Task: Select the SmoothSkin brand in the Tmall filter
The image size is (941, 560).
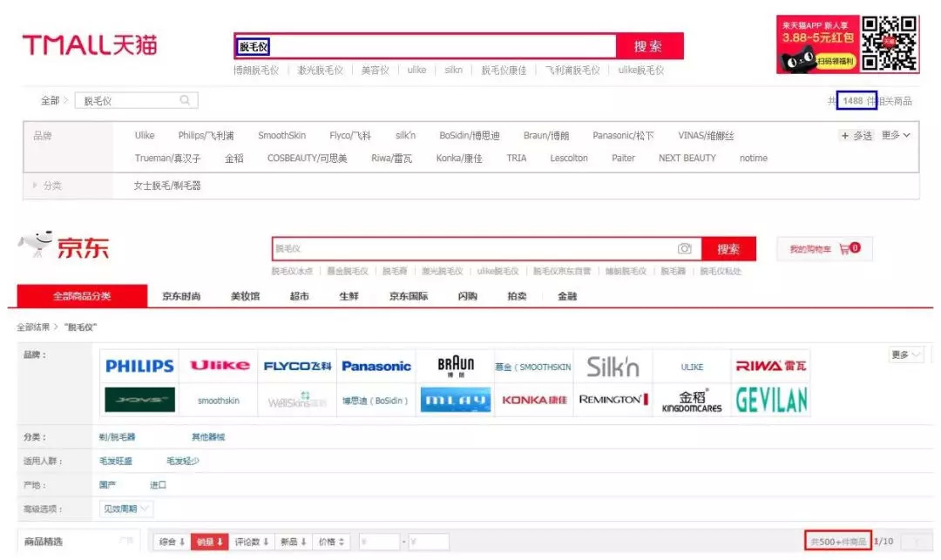Action: coord(282,136)
